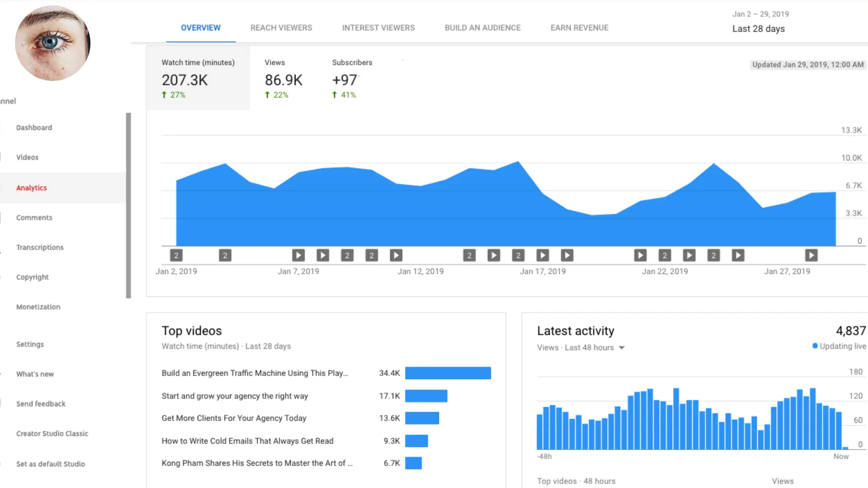The height and width of the screenshot is (488, 868).
Task: Open Transcriptions in the sidebar
Action: point(40,247)
